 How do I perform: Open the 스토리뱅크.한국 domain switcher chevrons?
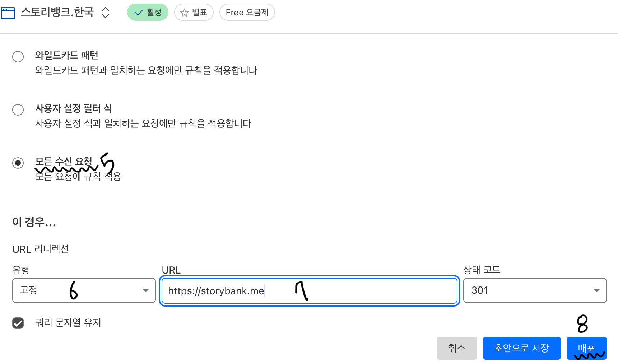105,13
